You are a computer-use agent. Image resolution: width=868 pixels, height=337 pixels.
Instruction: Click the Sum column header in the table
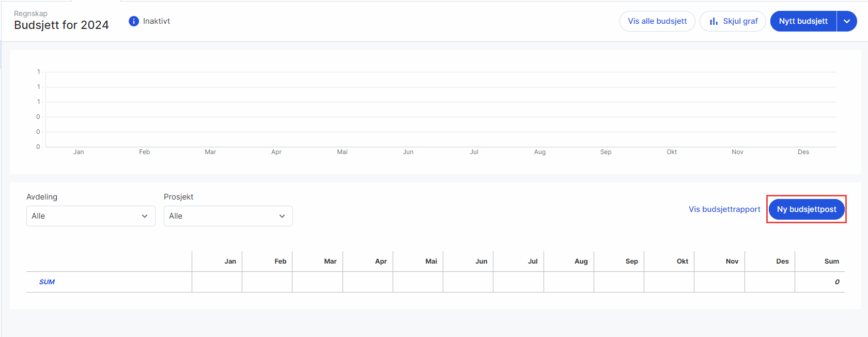831,262
